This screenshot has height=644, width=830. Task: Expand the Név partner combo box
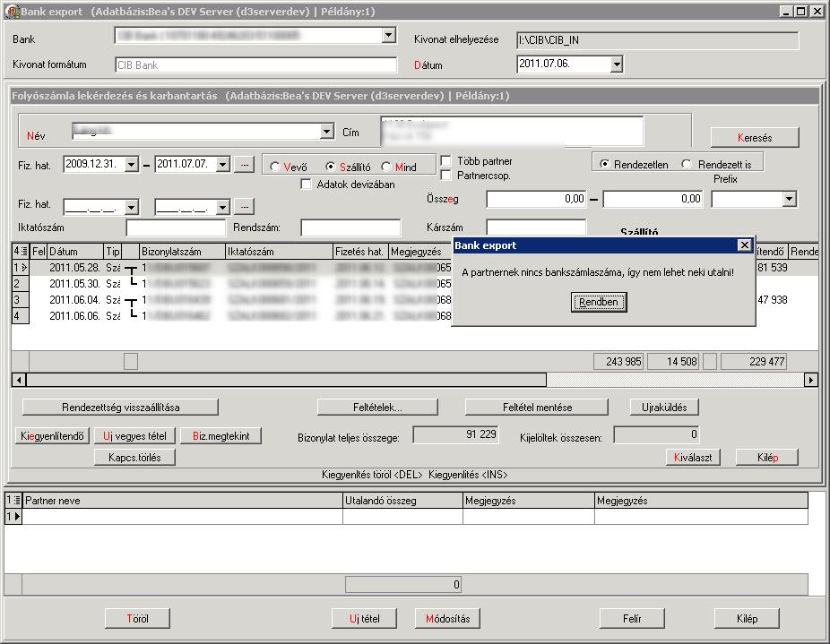(x=327, y=132)
